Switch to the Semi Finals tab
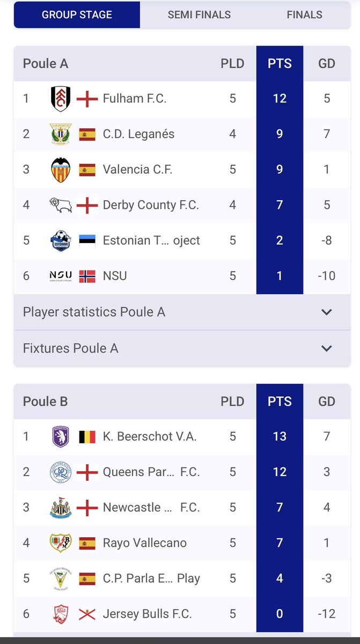 pos(199,14)
